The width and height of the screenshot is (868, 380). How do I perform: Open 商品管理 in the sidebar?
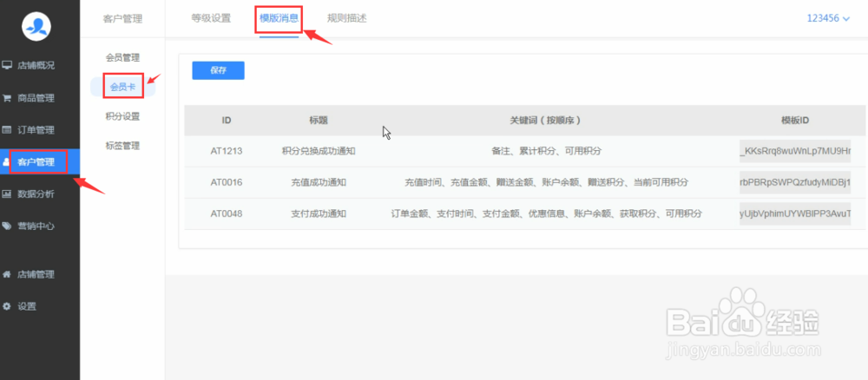(36, 98)
